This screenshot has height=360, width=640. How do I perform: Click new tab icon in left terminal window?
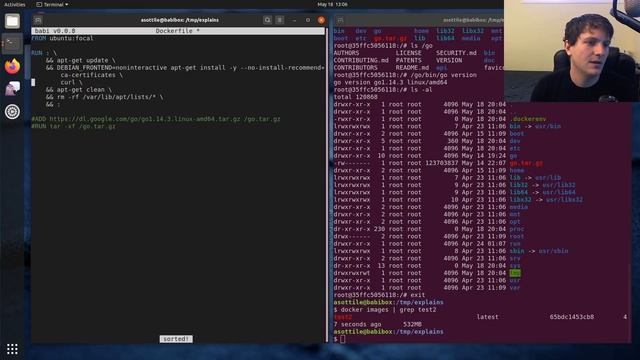click(38, 20)
